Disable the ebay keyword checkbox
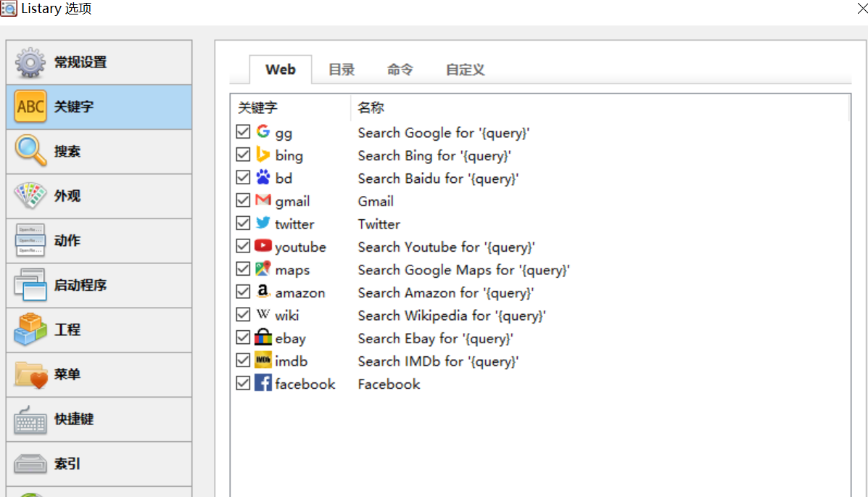868x497 pixels. (x=243, y=337)
